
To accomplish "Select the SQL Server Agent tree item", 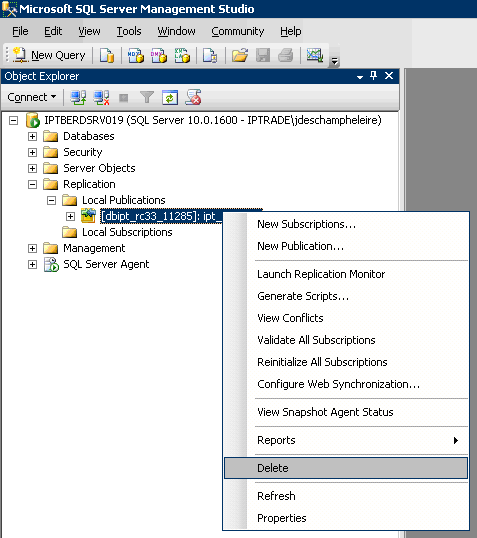I will (106, 264).
